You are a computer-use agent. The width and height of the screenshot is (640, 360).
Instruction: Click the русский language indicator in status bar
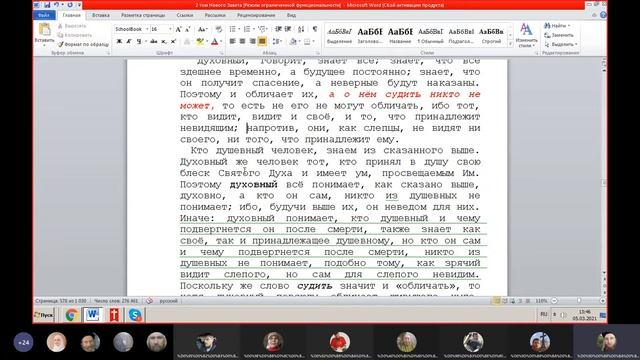click(169, 301)
